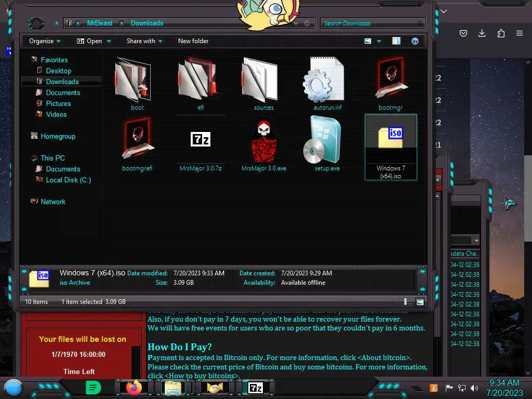Open Pictures in navigation pane

58,103
